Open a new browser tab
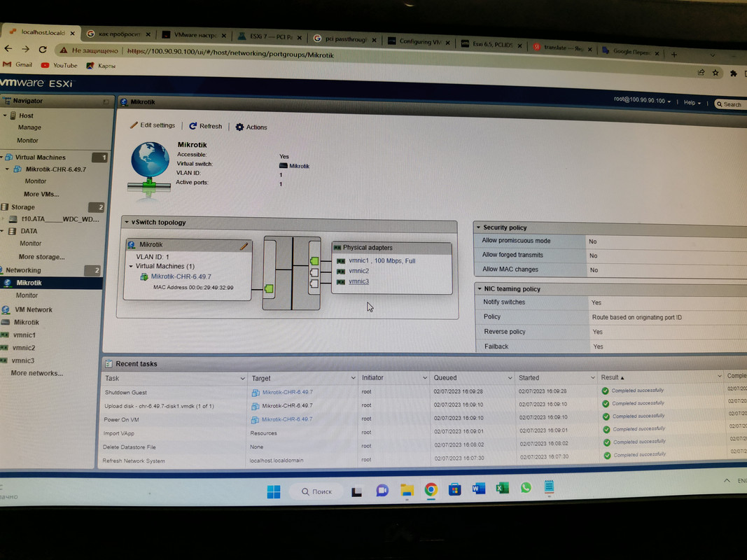The image size is (747, 560). coord(673,55)
